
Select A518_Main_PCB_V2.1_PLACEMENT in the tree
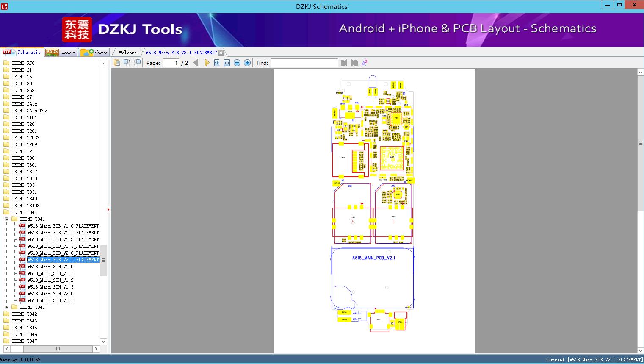point(63,260)
